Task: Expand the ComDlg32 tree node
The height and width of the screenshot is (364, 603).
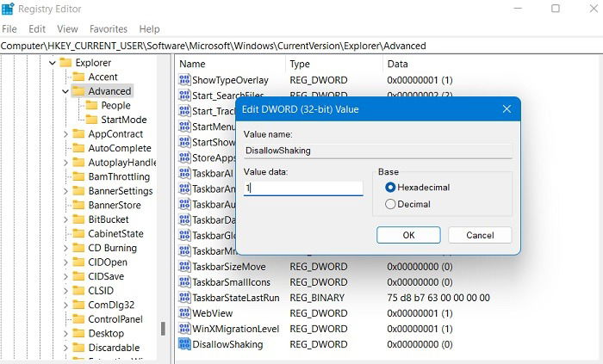Action: 65,305
